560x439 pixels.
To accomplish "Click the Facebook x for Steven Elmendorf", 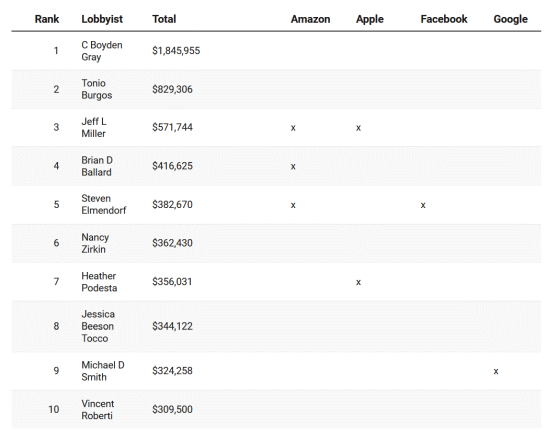I will pos(423,205).
